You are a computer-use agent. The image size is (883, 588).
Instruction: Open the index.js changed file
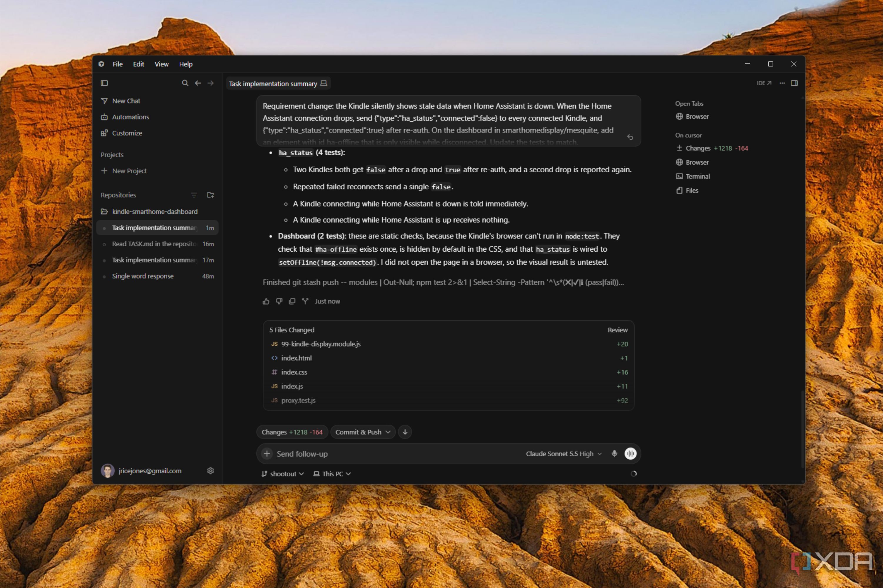point(449,386)
